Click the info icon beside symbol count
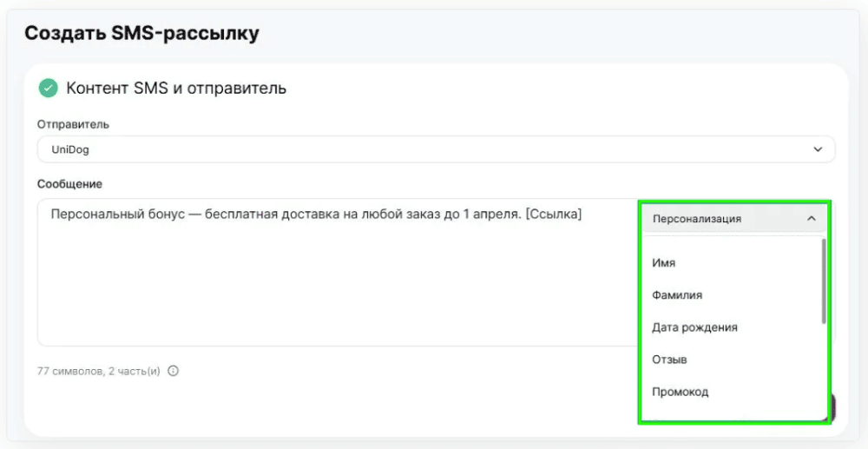This screenshot has height=449, width=868. (x=174, y=371)
